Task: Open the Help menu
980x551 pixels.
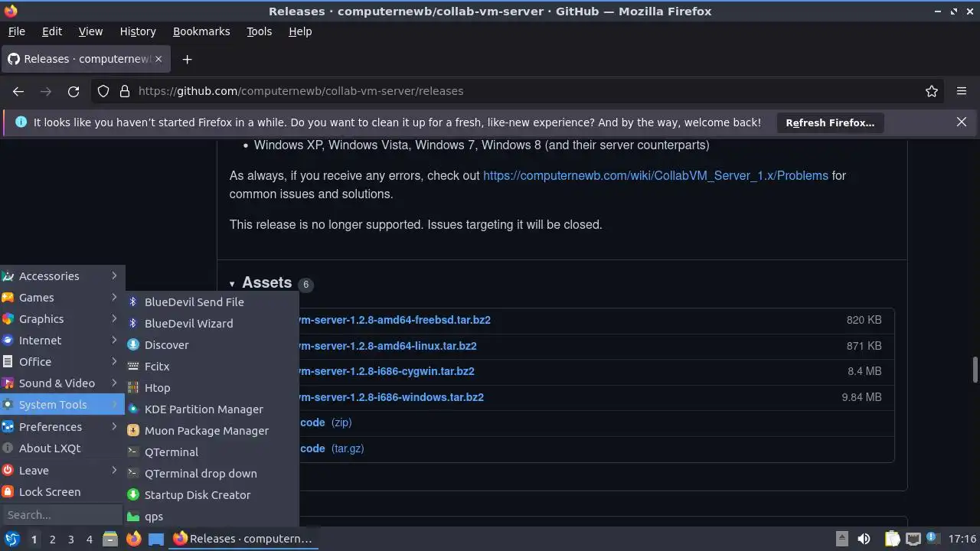Action: [300, 31]
